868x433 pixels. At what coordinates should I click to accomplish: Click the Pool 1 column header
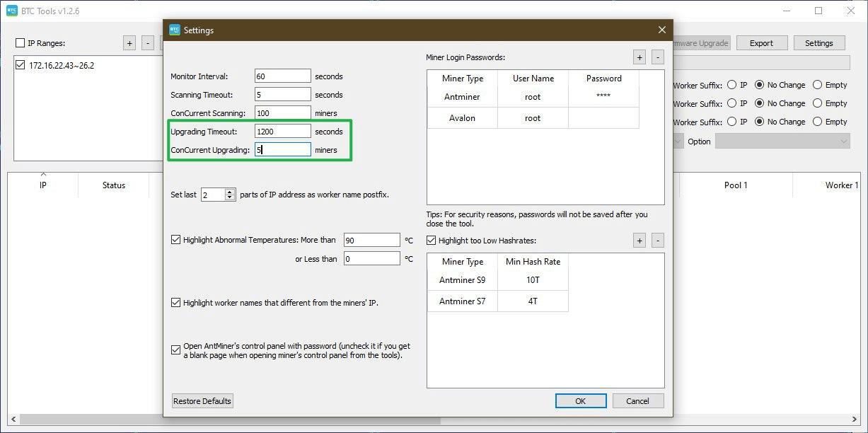tap(736, 185)
